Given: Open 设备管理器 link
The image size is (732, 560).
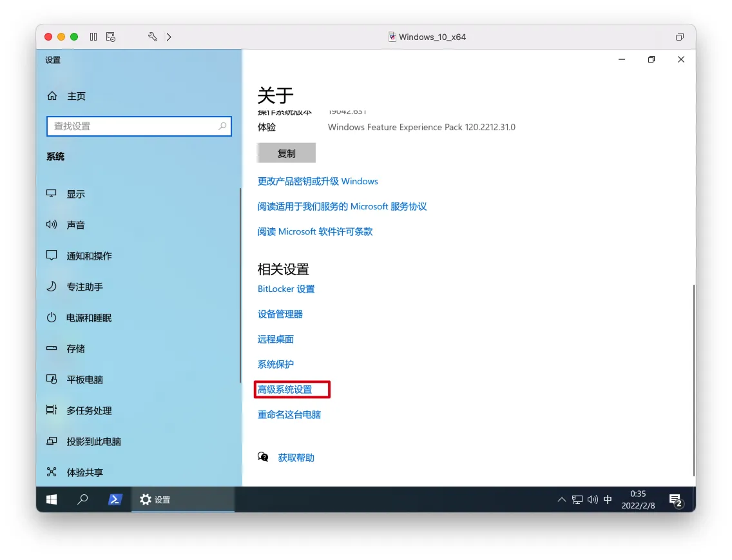Looking at the screenshot, I should point(280,314).
